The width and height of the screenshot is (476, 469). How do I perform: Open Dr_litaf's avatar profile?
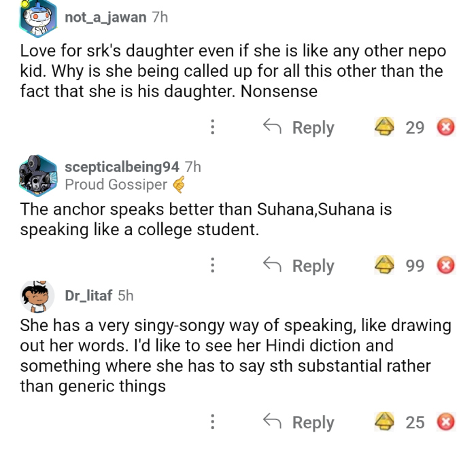pos(37,296)
